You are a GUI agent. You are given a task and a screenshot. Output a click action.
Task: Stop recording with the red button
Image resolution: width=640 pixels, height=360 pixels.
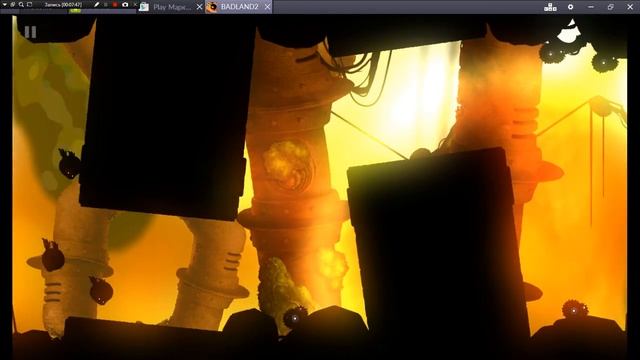(x=115, y=4)
